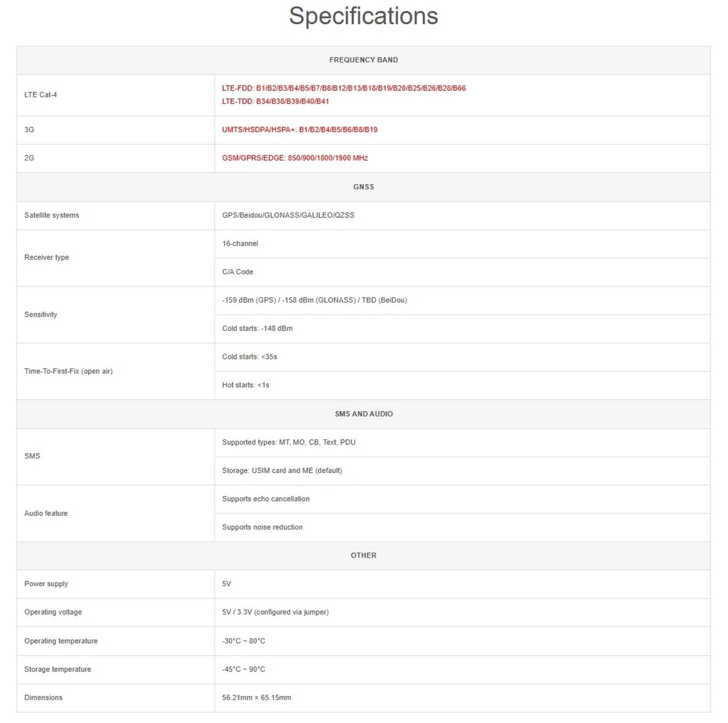Click the GPS/Beidou/GLONASS/GALILEO/QZSS value
728x723 pixels.
pos(288,215)
